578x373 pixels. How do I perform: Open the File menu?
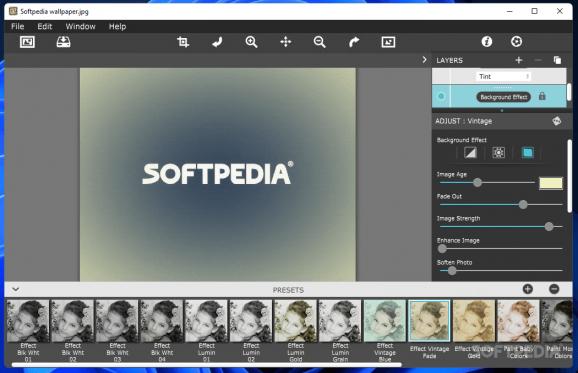(17, 27)
